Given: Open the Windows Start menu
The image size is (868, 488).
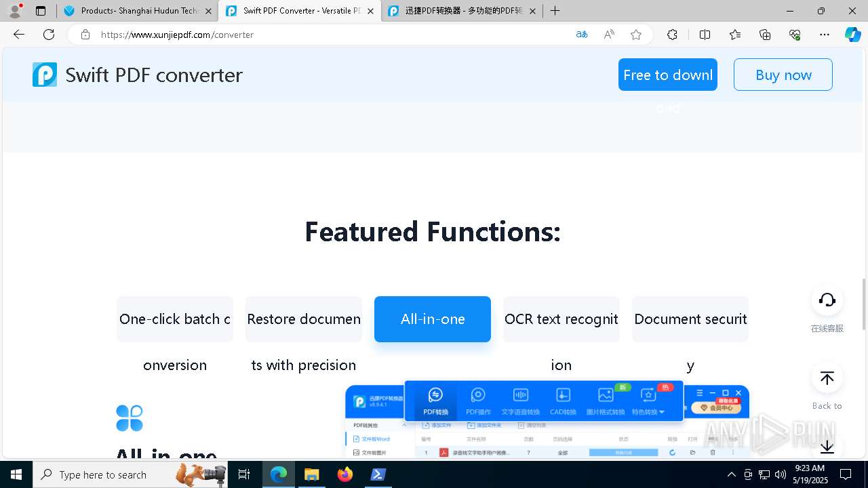Looking at the screenshot, I should coord(16,474).
